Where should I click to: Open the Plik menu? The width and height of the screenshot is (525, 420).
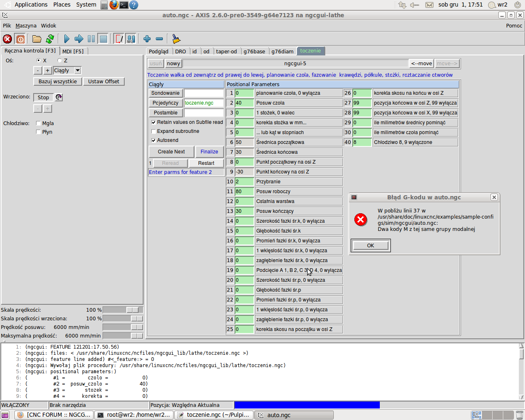pos(7,26)
